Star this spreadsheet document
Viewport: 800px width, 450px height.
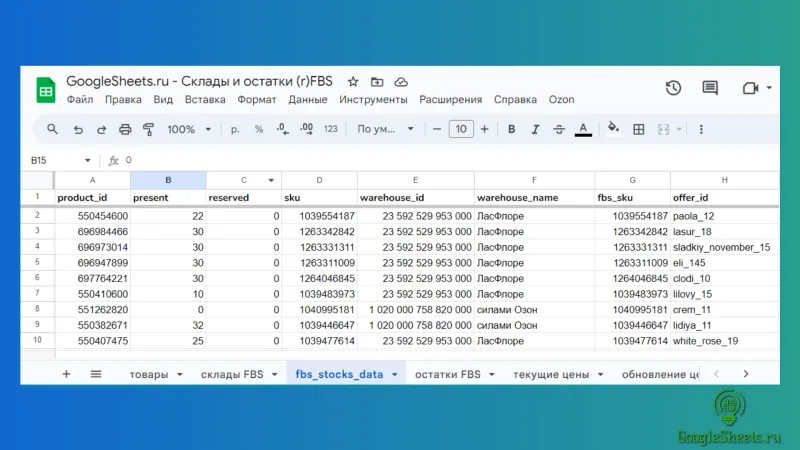(x=353, y=81)
